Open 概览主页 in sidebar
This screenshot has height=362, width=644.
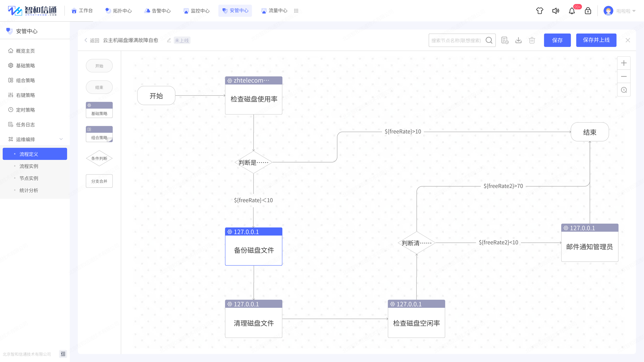[35, 51]
